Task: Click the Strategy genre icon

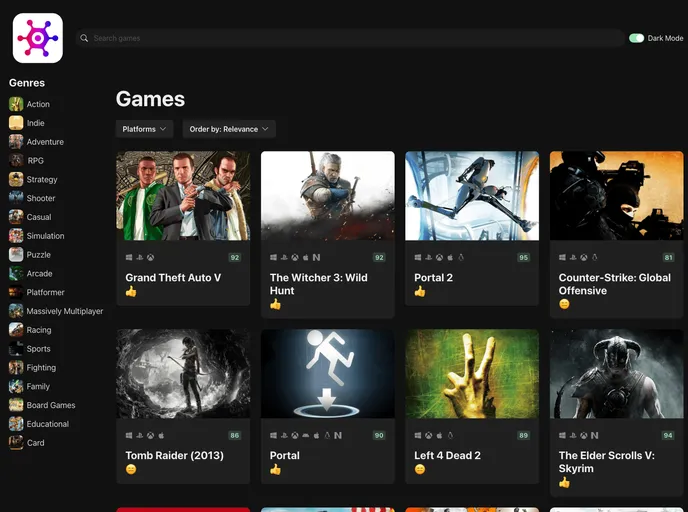Action: (16, 179)
